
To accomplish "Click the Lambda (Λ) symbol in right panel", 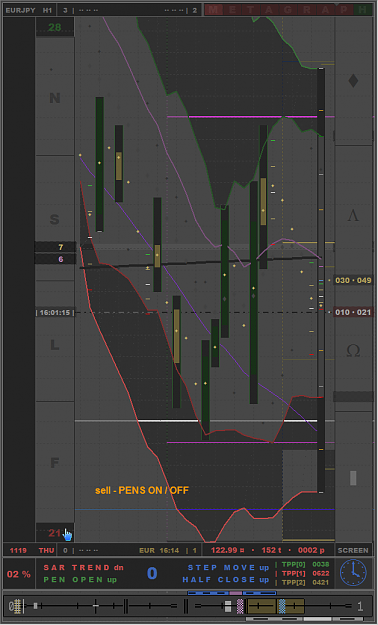I will (353, 216).
